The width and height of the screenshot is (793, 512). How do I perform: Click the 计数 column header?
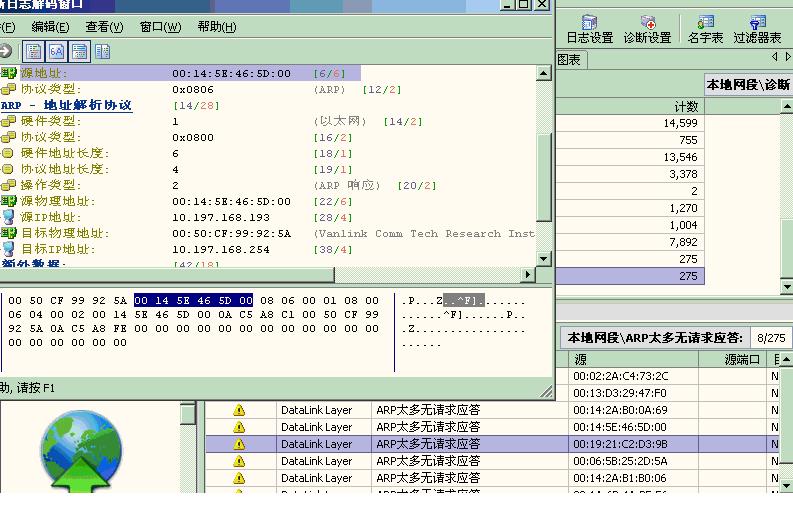(x=686, y=106)
